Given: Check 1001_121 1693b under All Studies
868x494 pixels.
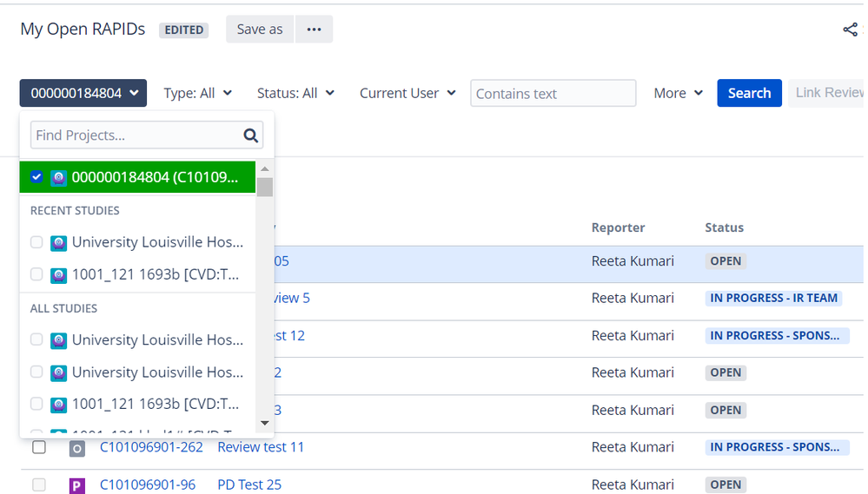Looking at the screenshot, I should pos(36,404).
